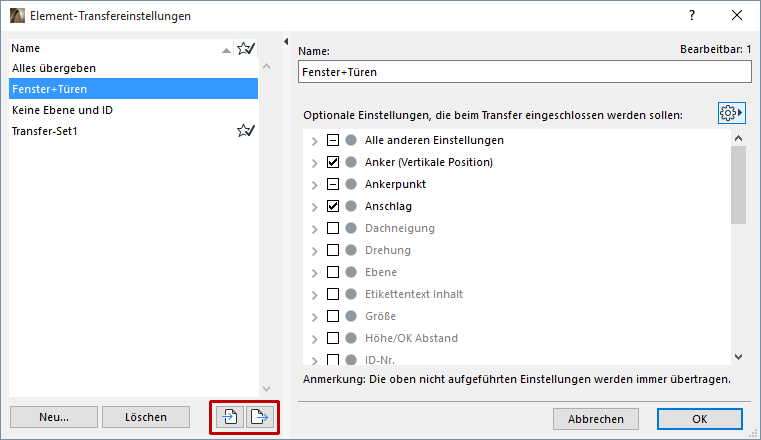Expand the Ankerpunkt tree row

[x=315, y=184]
